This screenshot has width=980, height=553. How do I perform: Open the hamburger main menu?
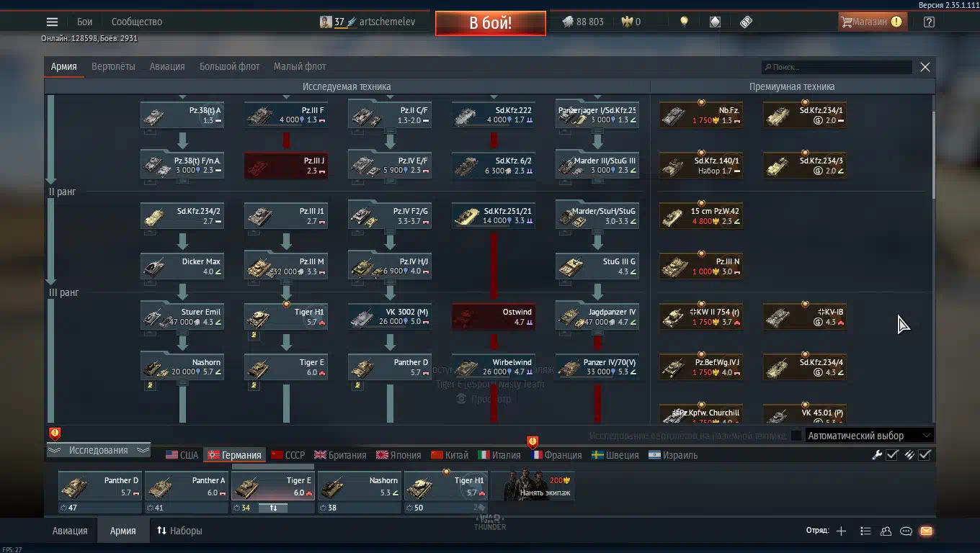(52, 22)
